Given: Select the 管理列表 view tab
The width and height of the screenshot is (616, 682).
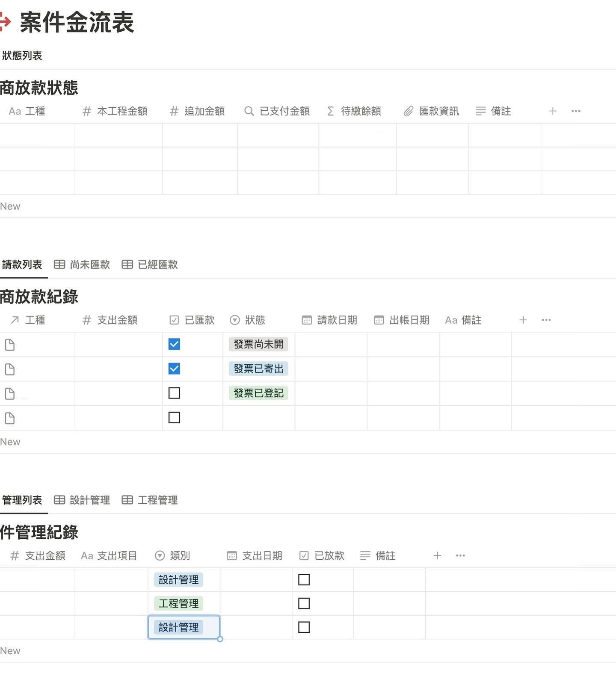Looking at the screenshot, I should point(22,500).
